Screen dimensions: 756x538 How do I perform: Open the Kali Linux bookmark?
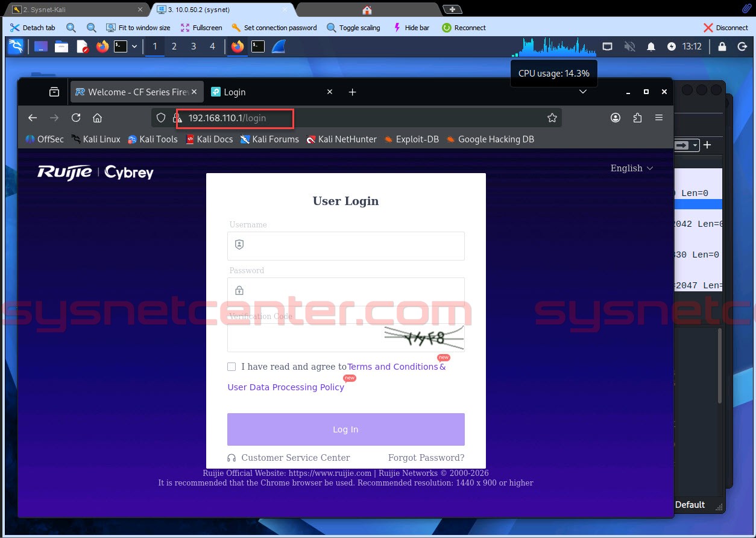pos(96,139)
